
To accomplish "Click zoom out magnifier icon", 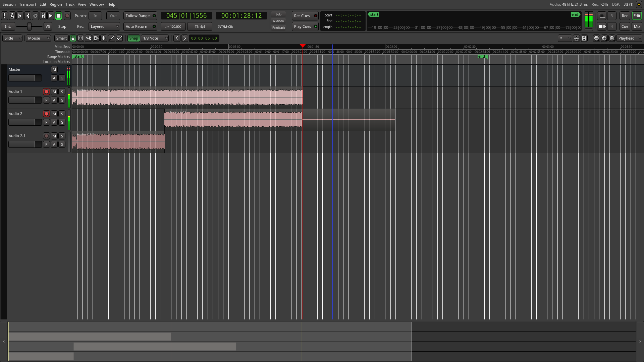I will (596, 38).
